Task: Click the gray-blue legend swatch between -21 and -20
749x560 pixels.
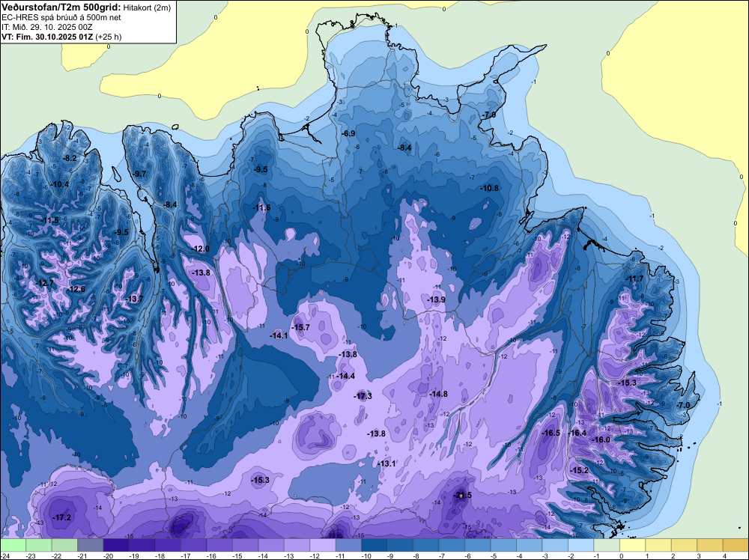Action: tap(91, 545)
